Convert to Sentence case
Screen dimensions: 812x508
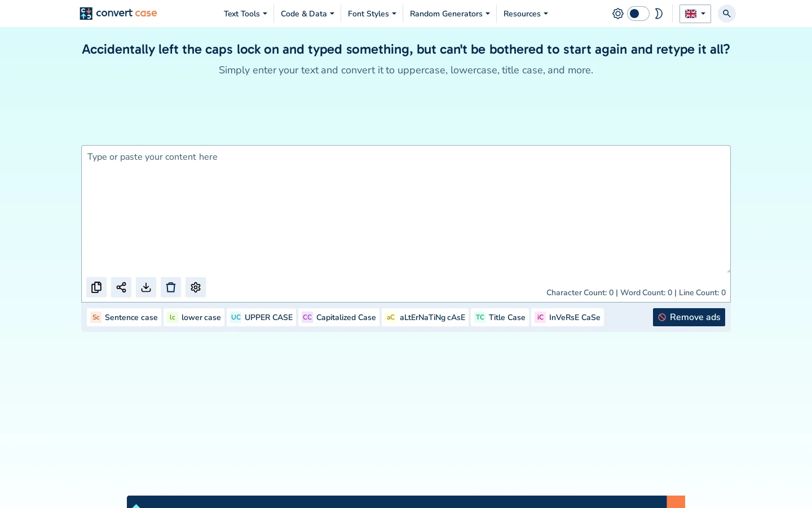124,317
